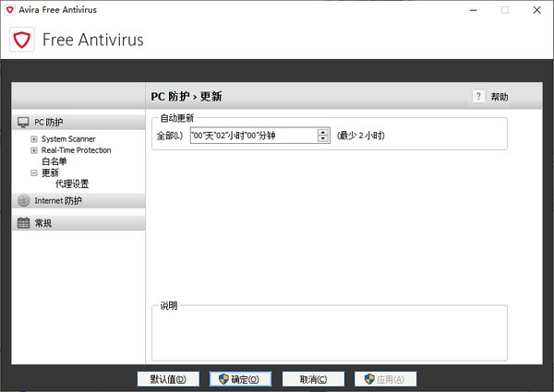Open the 常规 section

point(43,222)
